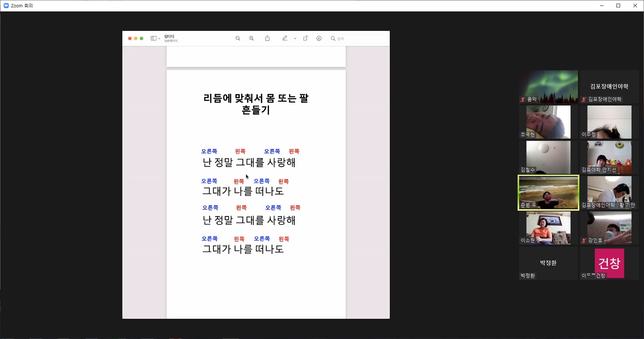Select the 조국현 participant video
644x339 pixels.
tap(548, 122)
